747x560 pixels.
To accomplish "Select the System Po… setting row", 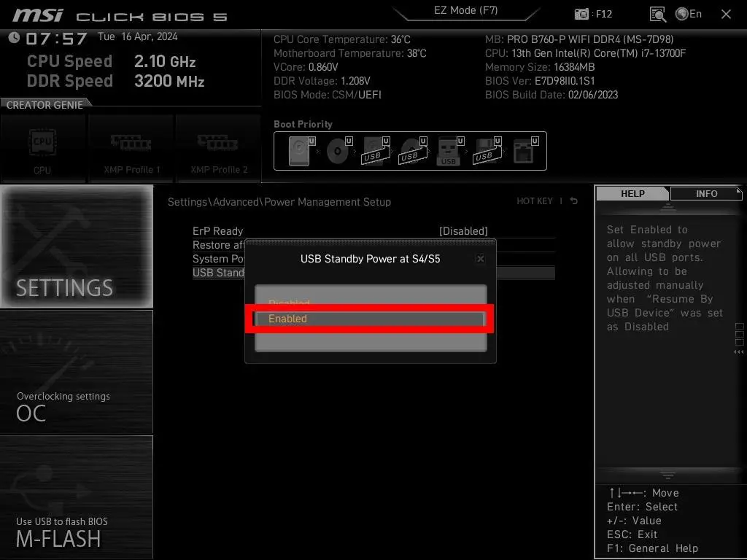I will click(218, 259).
